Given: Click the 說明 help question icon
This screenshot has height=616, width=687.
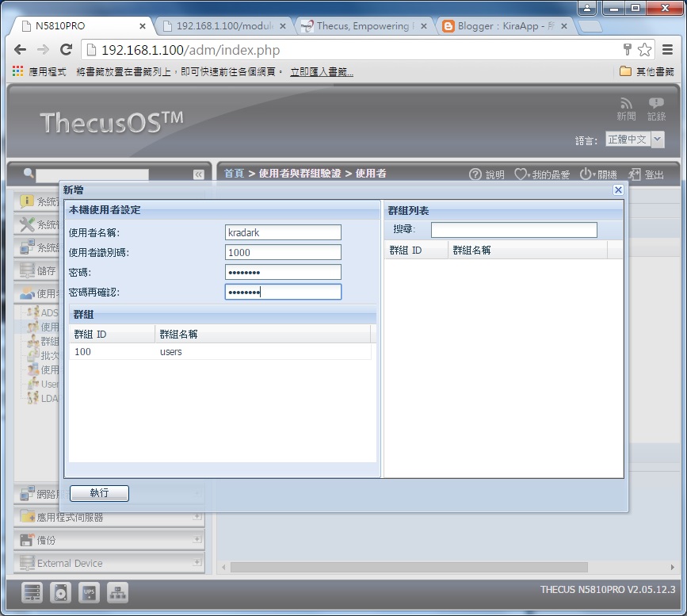Looking at the screenshot, I should pyautogui.click(x=475, y=174).
